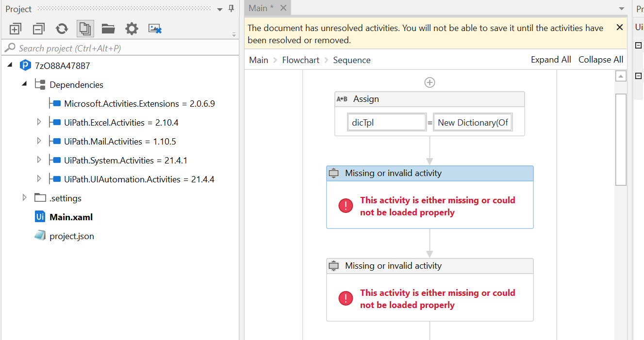
Task: Expand UiPath.System.Activities dependency
Action: 39,160
